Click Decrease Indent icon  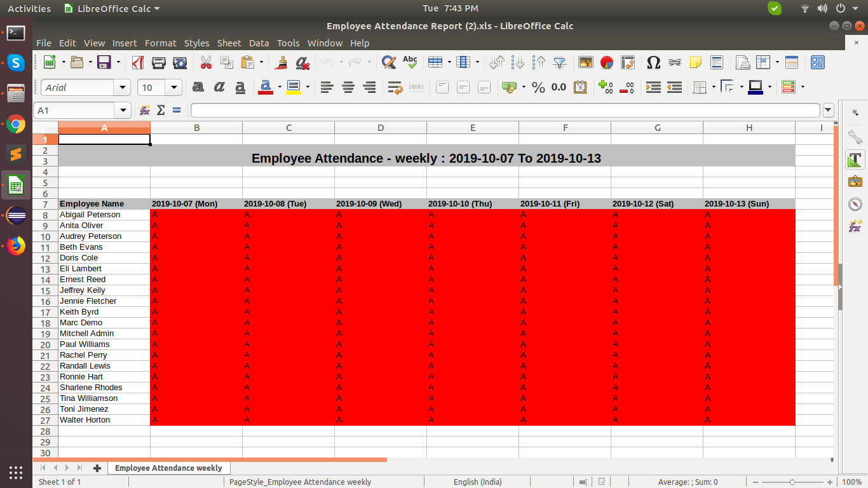[674, 87]
